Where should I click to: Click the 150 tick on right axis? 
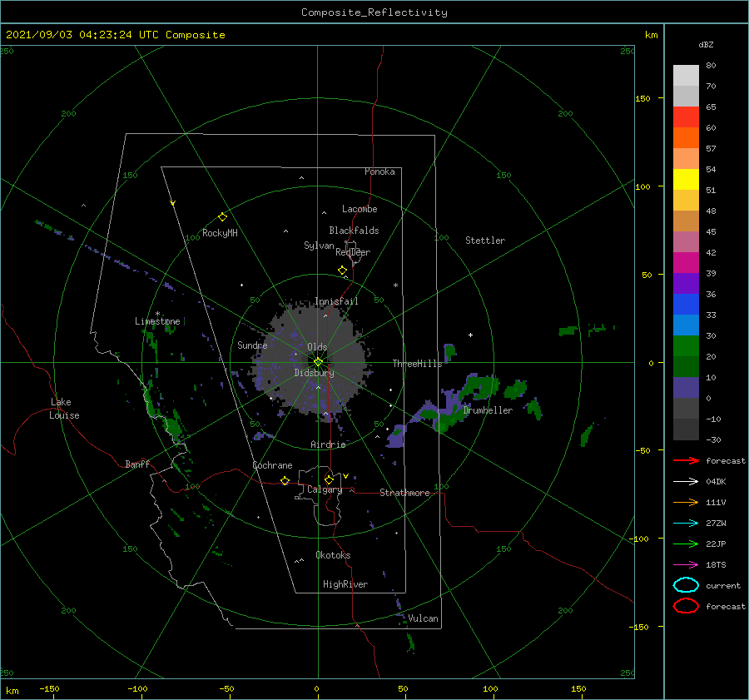point(642,98)
